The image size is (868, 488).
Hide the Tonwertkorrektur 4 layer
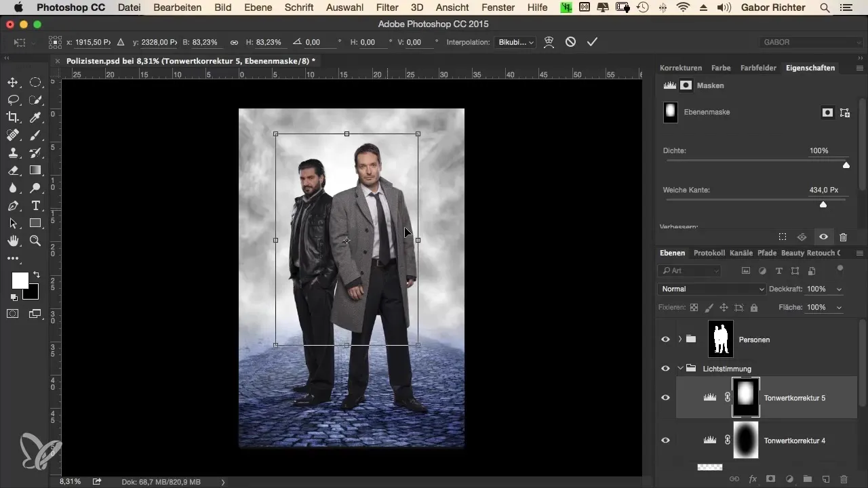click(665, 441)
